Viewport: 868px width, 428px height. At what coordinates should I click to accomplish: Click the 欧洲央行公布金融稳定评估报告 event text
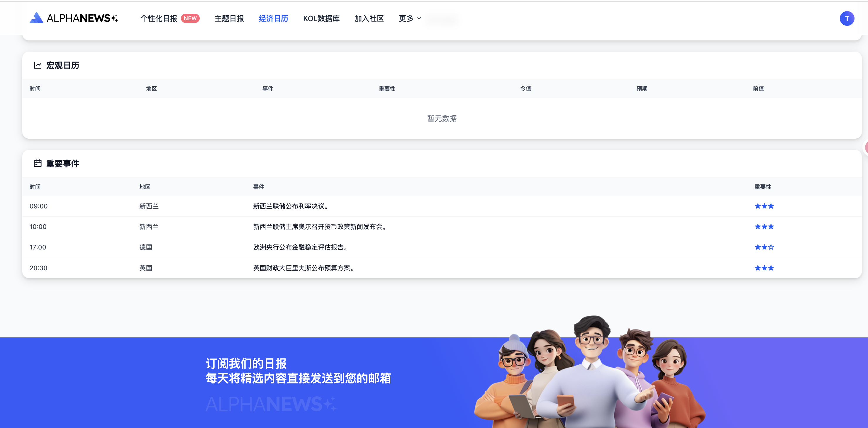pos(300,247)
